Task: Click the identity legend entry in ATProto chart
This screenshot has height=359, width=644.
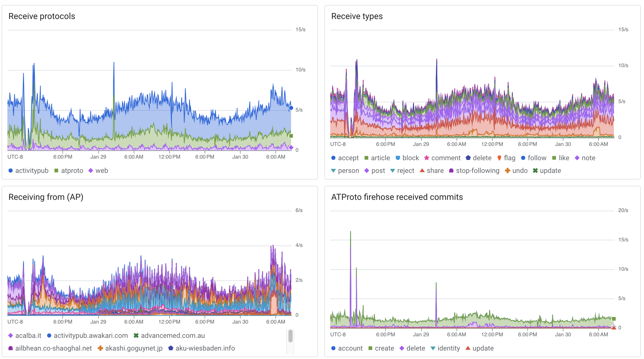Action: pos(448,348)
